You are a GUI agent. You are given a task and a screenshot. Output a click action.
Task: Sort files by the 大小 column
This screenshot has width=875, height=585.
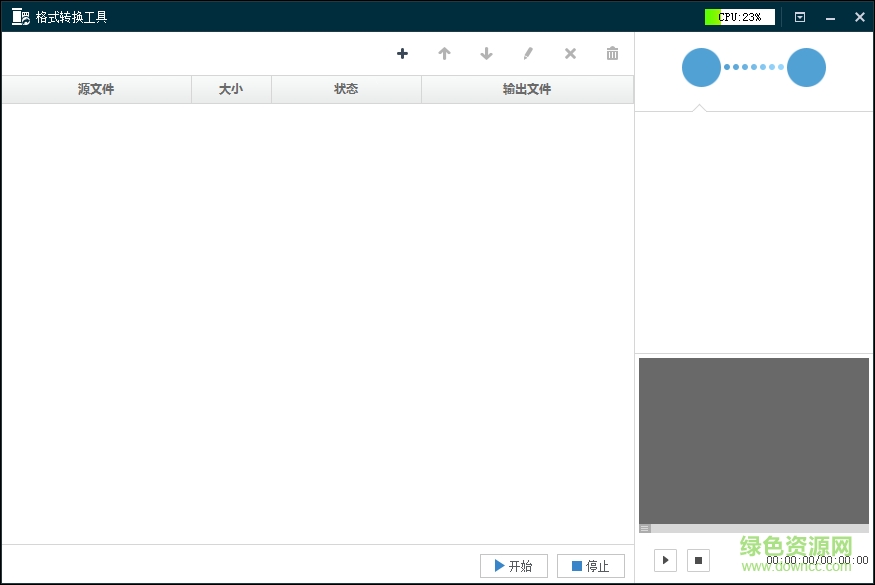231,89
